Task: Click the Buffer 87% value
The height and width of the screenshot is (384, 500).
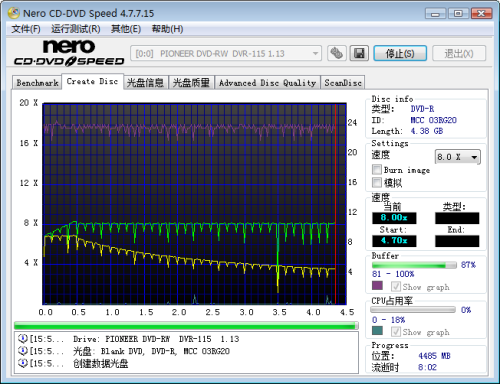Action: pyautogui.click(x=468, y=265)
